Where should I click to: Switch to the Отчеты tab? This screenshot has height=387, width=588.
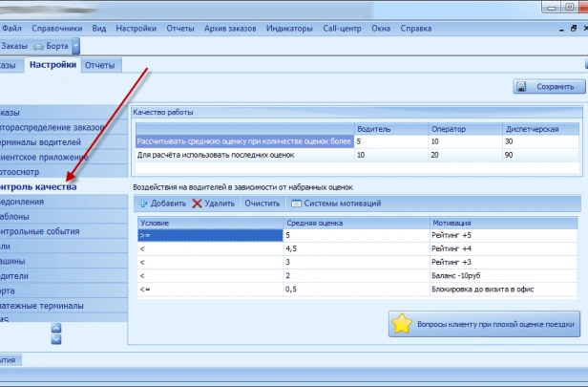99,65
